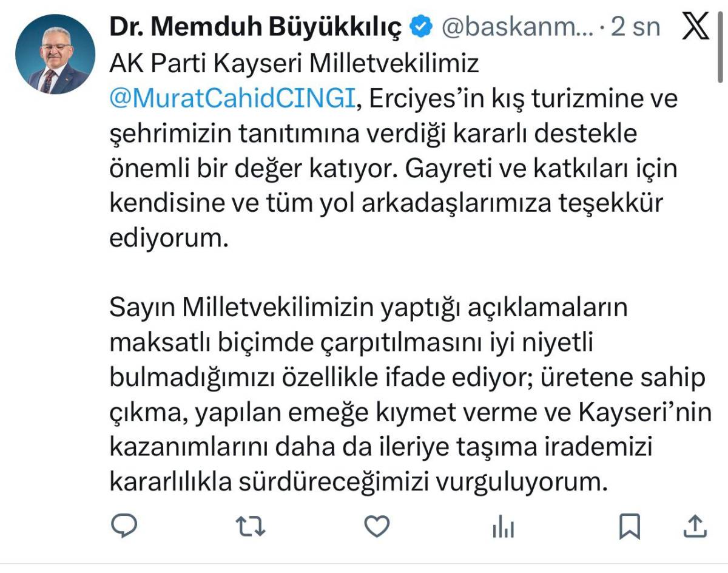Image resolution: width=728 pixels, height=573 pixels.
Task: Open the share upload arrow icon
Action: 695,526
